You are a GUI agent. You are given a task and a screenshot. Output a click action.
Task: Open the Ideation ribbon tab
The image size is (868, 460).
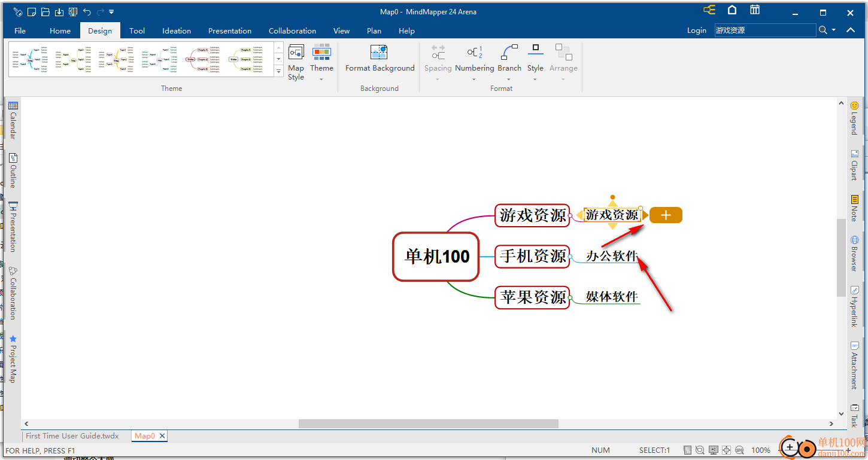[177, 31]
